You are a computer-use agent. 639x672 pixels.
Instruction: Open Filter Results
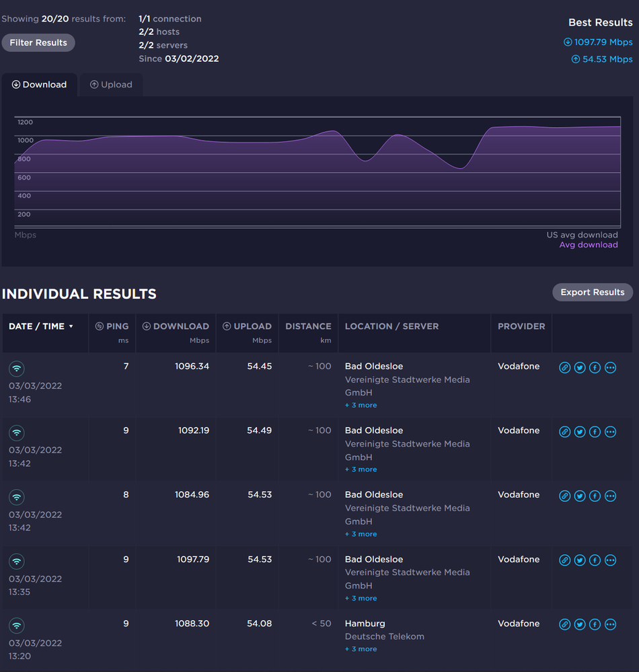point(38,42)
